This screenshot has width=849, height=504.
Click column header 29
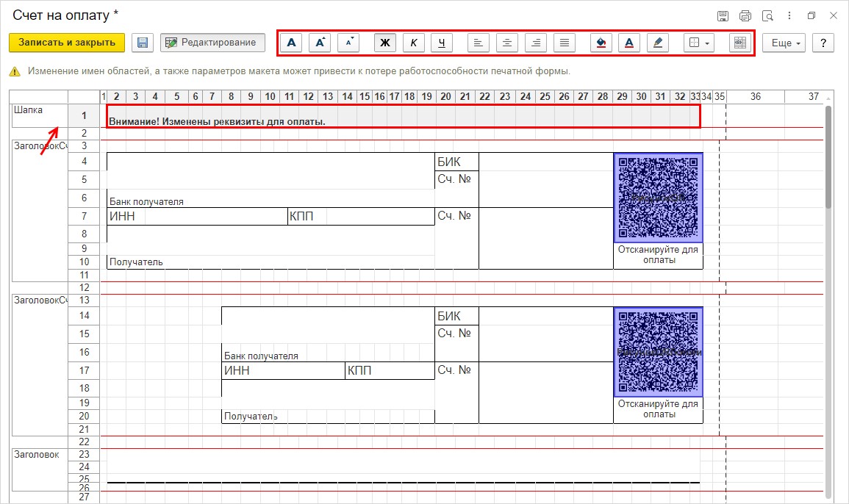tap(622, 96)
